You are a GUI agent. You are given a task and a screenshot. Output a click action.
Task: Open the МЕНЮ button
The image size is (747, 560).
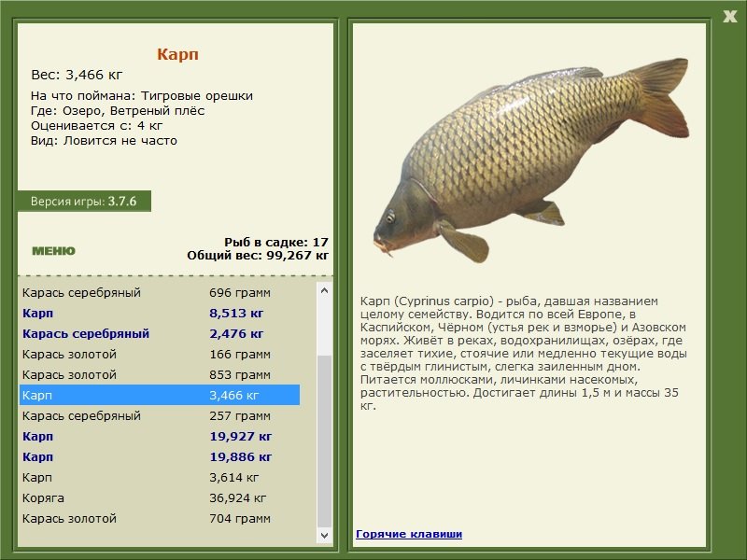53,251
